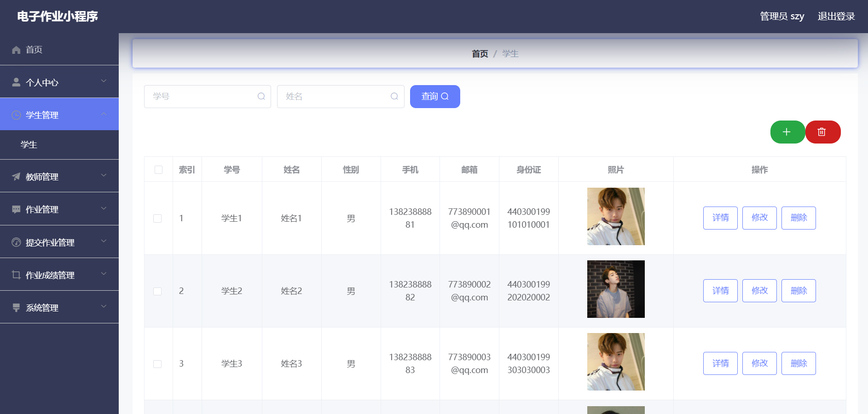868x414 pixels.
Task: Open 详情 for 学生2
Action: [720, 291]
